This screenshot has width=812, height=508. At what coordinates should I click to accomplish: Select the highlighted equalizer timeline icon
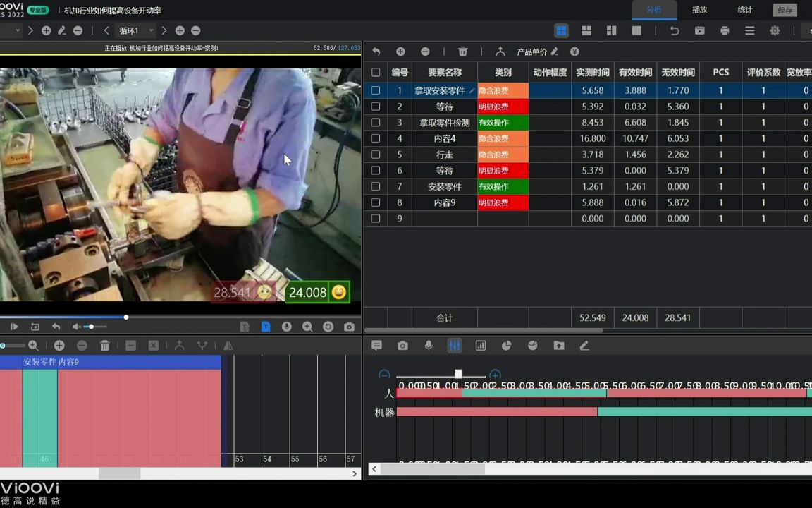pos(455,345)
